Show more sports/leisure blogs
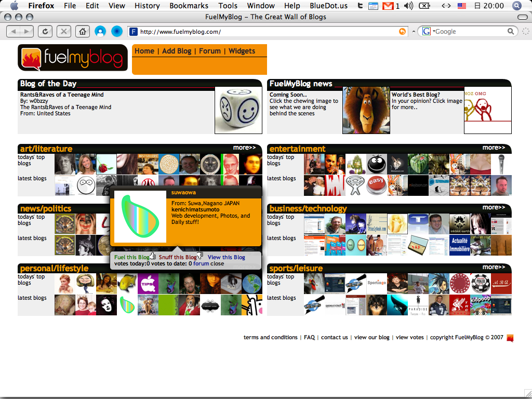This screenshot has height=399, width=532. (x=494, y=267)
